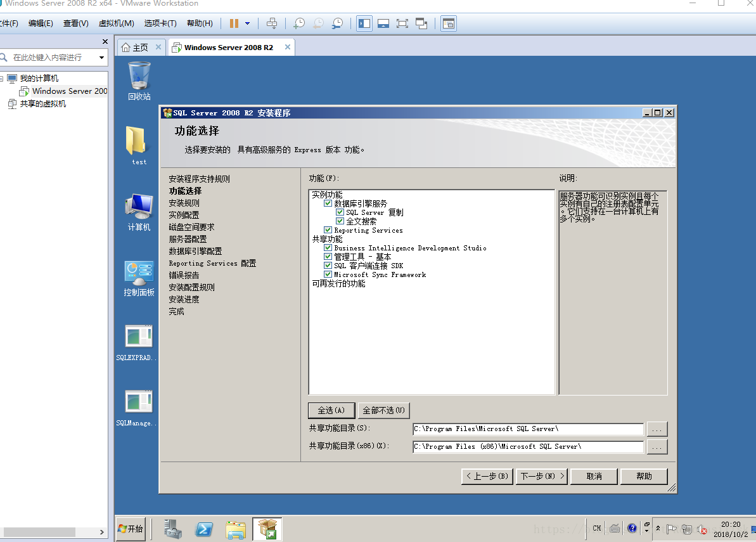Image resolution: width=756 pixels, height=542 pixels.
Task: Click the 全选(A) button
Action: (x=331, y=410)
